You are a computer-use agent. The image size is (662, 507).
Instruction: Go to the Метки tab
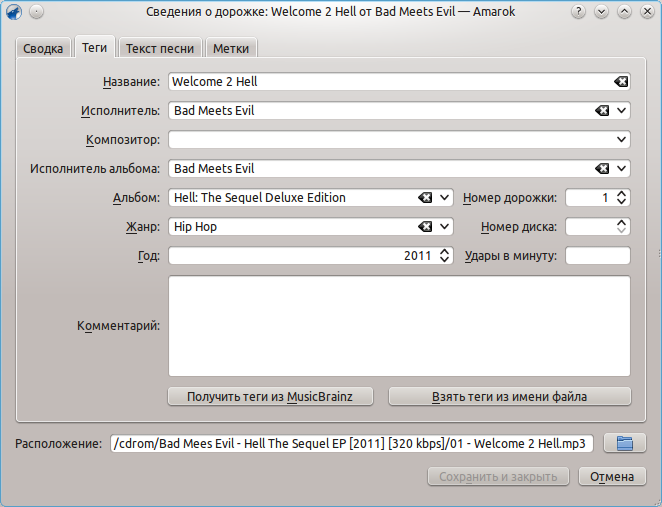click(231, 48)
